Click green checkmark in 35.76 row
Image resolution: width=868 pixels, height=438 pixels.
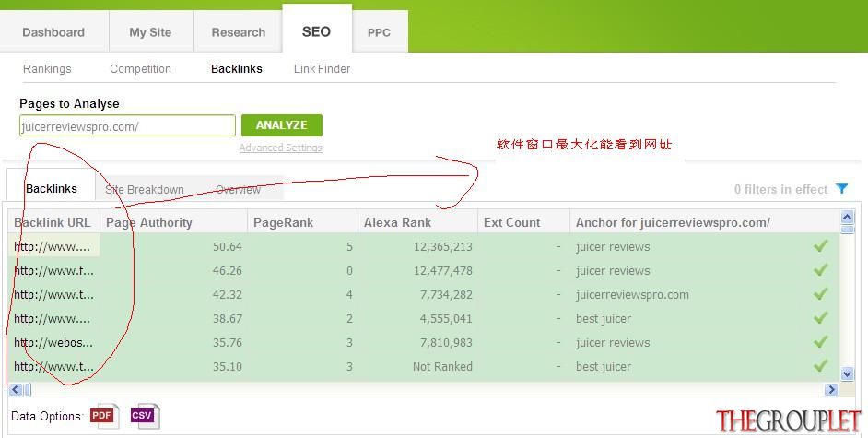pos(821,342)
